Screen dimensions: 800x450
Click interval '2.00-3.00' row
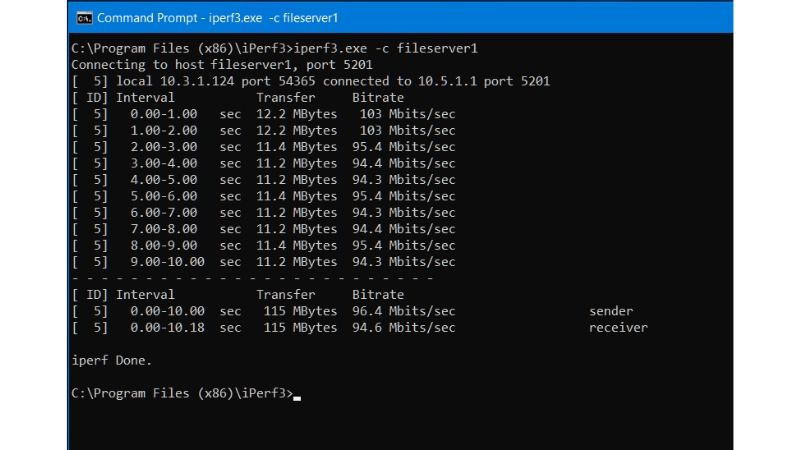pos(264,147)
